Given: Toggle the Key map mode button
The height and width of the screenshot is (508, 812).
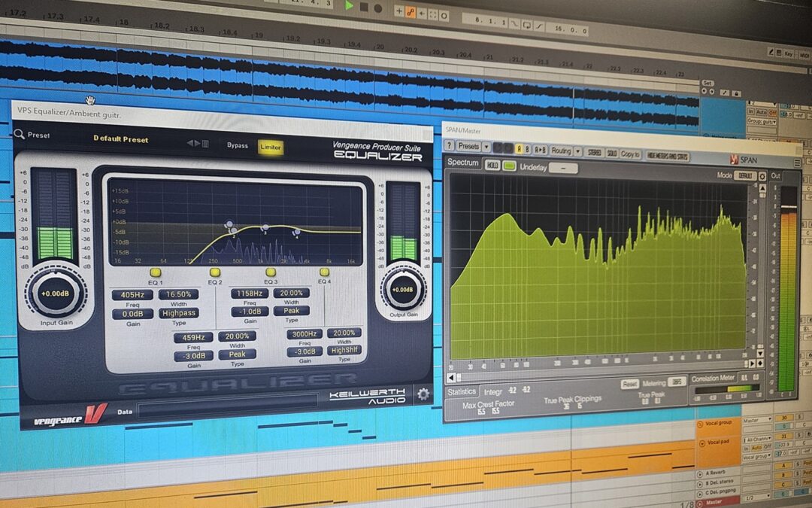Looking at the screenshot, I should pos(789,53).
